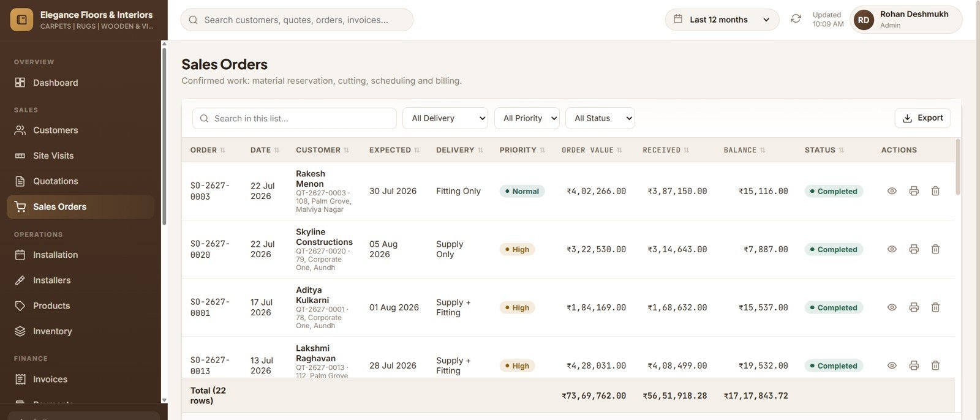Open Installers in the sidebar
The image size is (980, 420).
80,280
